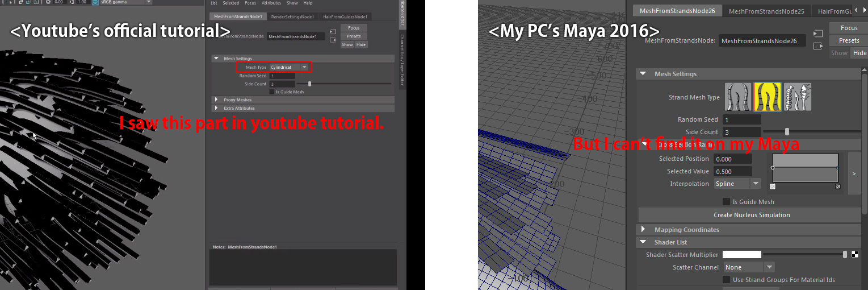Click lower output-connection icon beside MeshFromStrandsNode26 field
The width and height of the screenshot is (868, 290).
817,46
